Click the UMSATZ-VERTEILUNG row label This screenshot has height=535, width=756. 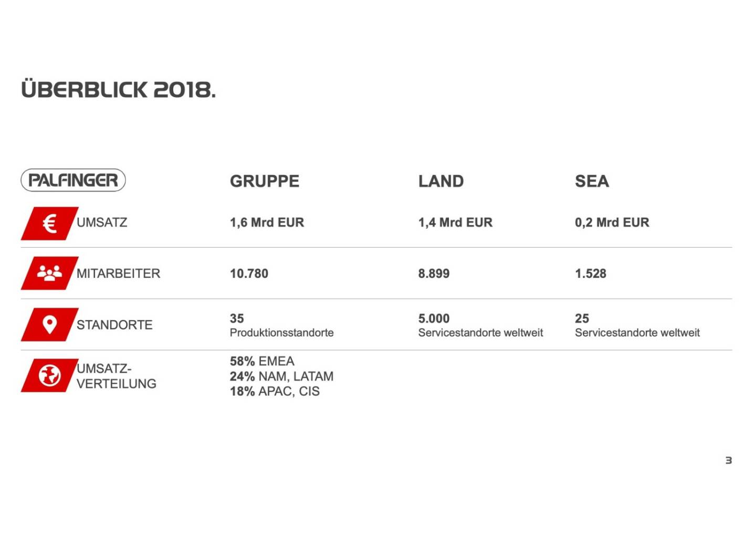116,376
